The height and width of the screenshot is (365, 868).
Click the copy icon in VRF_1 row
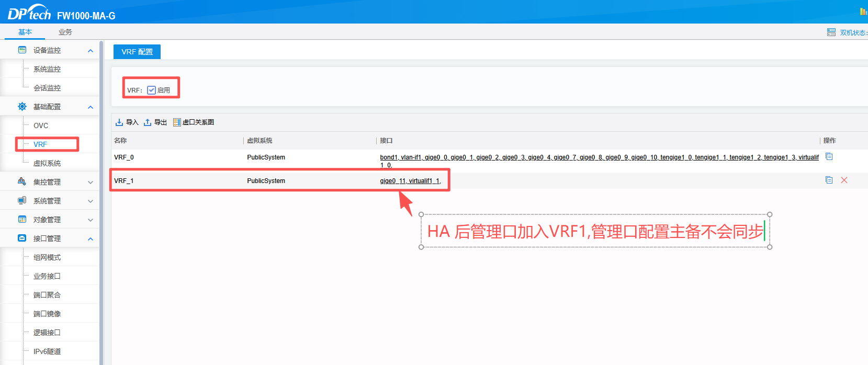point(829,180)
